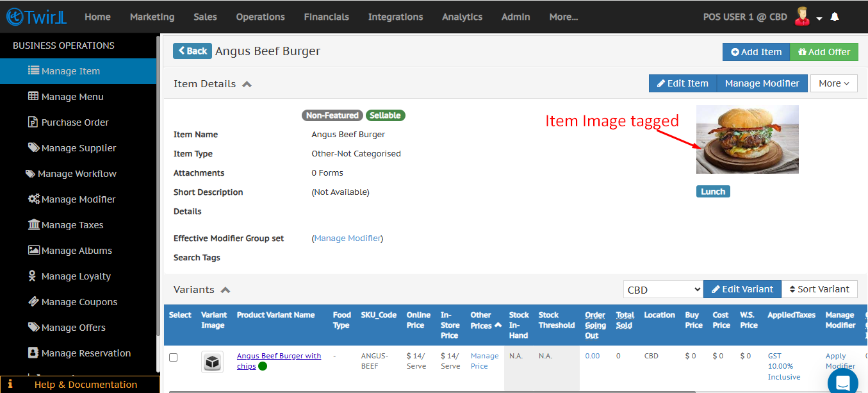Click the Add Item button
This screenshot has height=393, width=868.
(x=756, y=52)
